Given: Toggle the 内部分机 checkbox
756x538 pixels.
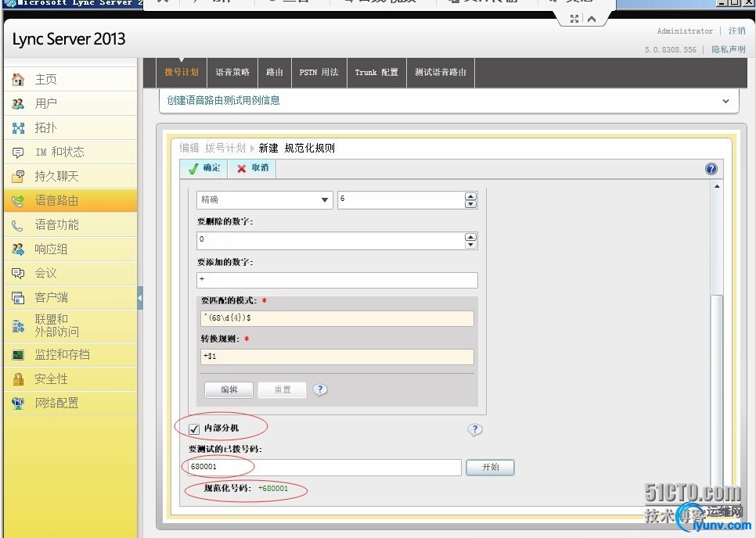Looking at the screenshot, I should click(194, 429).
